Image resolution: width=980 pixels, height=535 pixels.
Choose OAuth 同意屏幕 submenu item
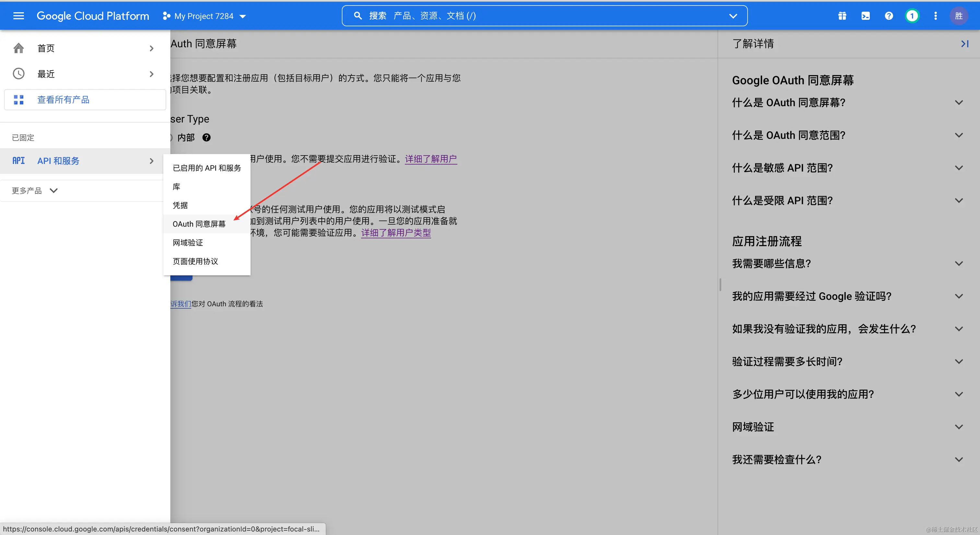(x=206, y=224)
